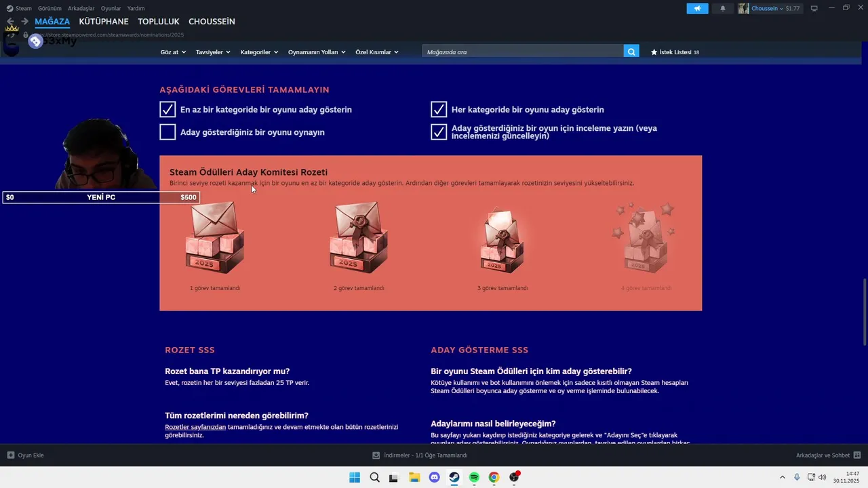Open Spotify from the taskbar
The width and height of the screenshot is (868, 488).
[474, 477]
